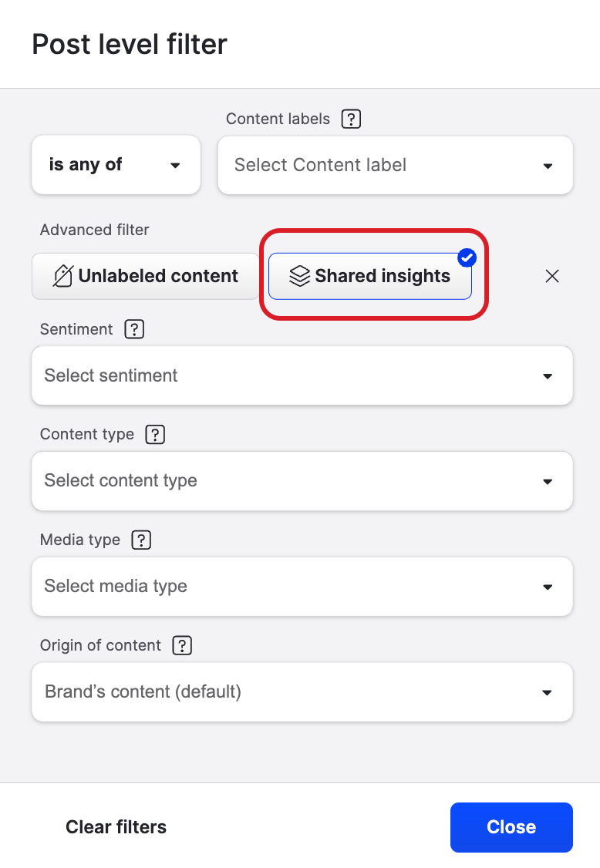
Task: Enable the Unlabeled content filter
Action: tap(145, 275)
